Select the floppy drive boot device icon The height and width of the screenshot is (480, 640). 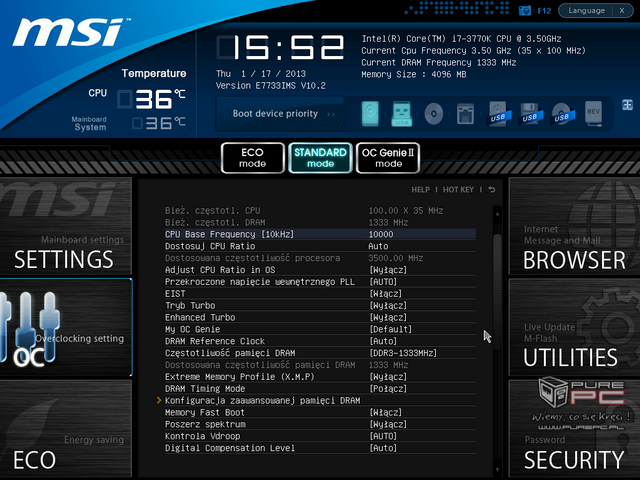(x=465, y=113)
